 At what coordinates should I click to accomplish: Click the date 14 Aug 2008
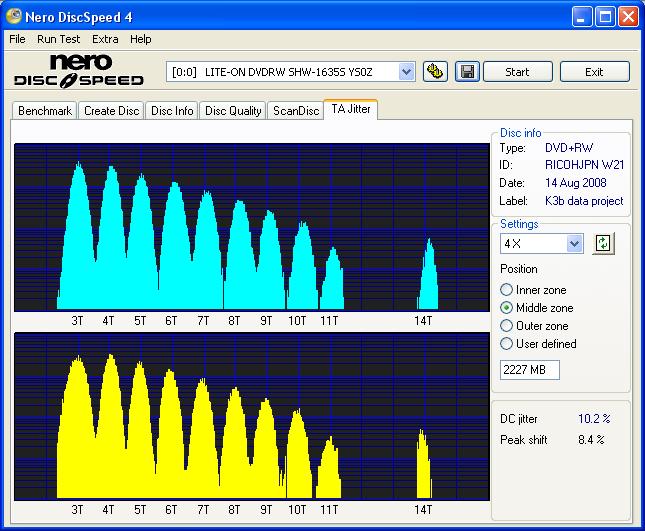coord(575,183)
